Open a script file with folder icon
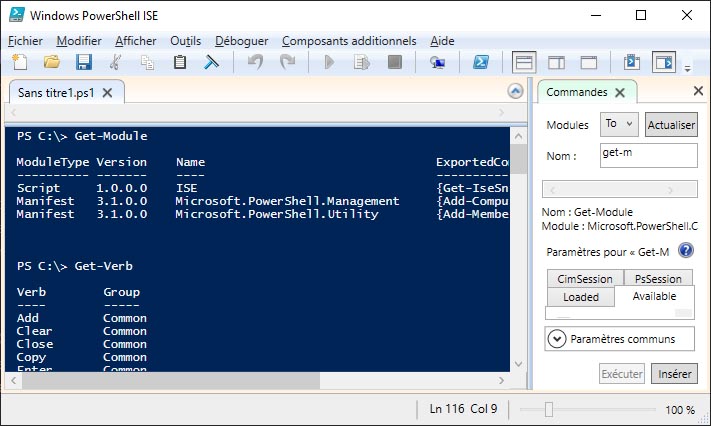The height and width of the screenshot is (426, 711). 52,62
